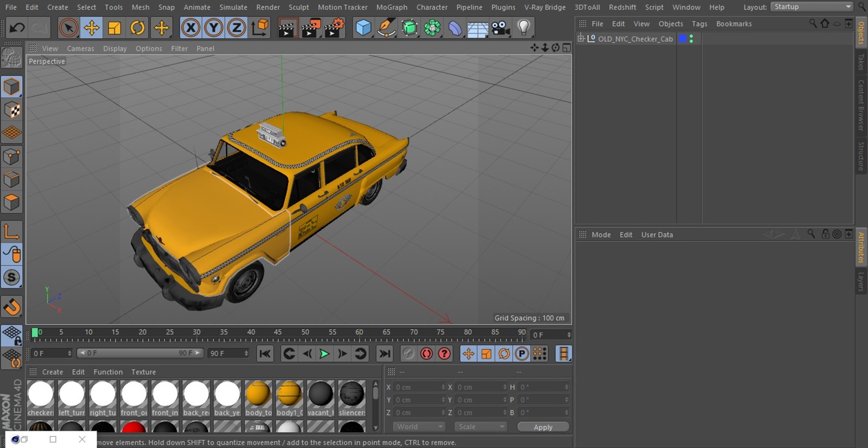Expand the OLD_NYC_Checker_Cab object tree

(581, 38)
